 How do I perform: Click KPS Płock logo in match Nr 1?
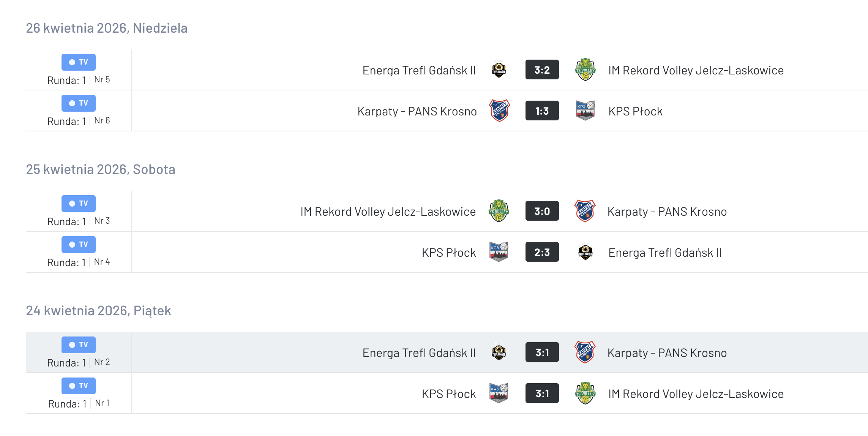pos(499,393)
